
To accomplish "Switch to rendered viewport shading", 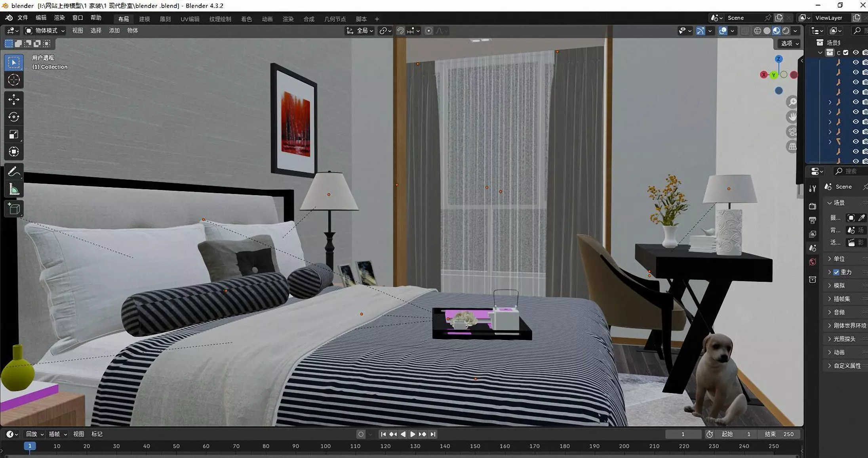I will [x=786, y=31].
